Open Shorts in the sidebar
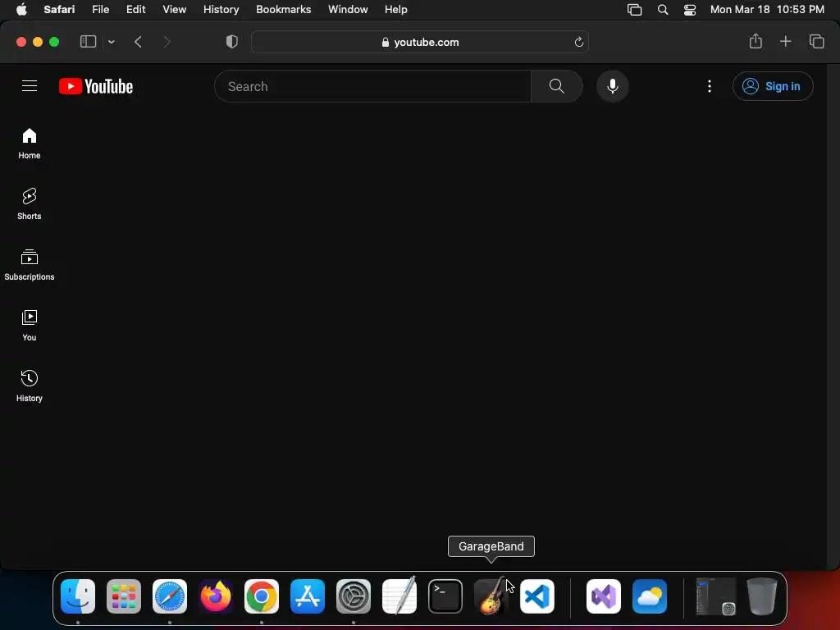 pos(30,204)
